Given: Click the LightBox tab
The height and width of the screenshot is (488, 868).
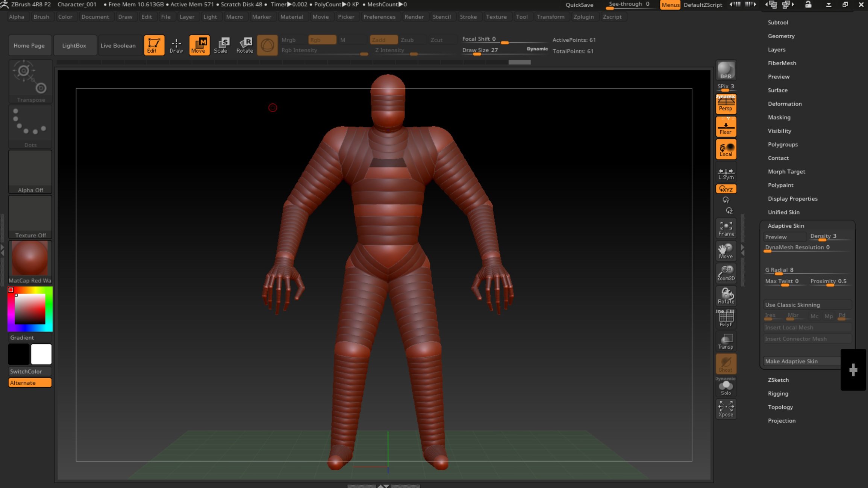Looking at the screenshot, I should [74, 45].
